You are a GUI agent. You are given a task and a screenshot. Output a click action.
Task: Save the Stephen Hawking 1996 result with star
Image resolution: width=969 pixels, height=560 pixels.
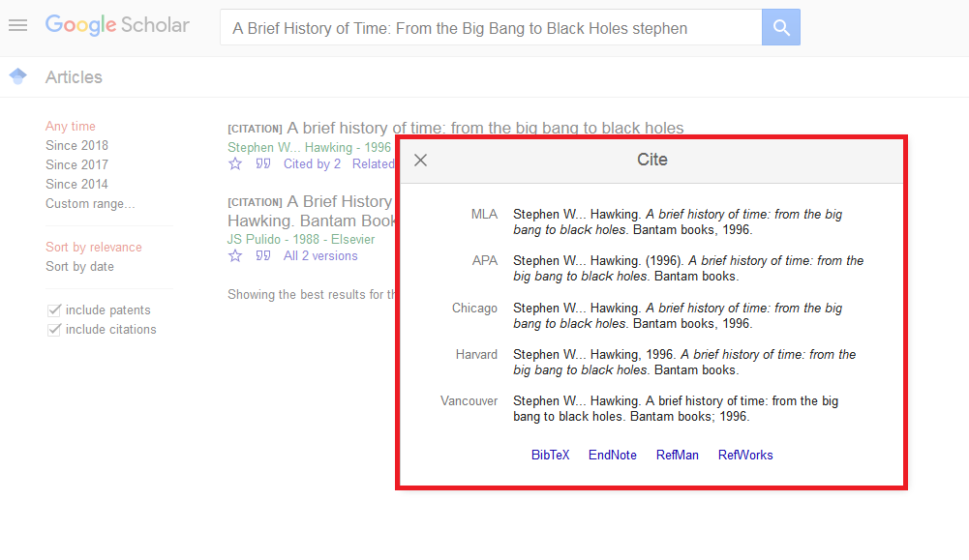coord(235,163)
